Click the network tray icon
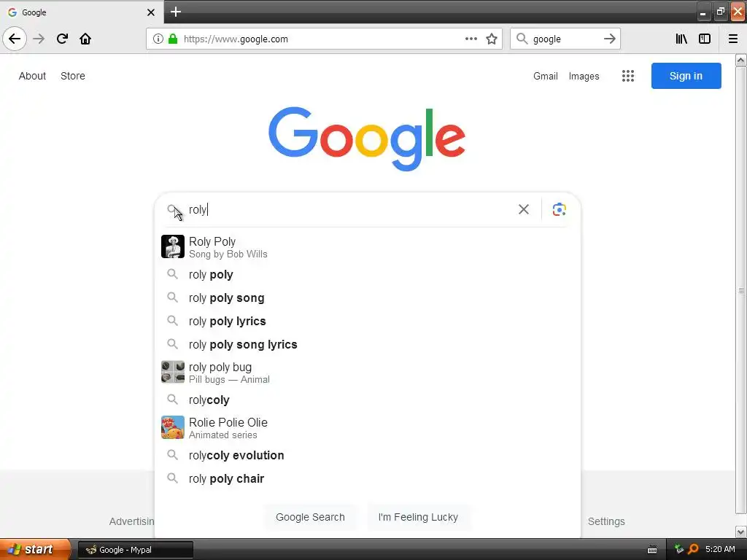The width and height of the screenshot is (747, 560). (679, 550)
